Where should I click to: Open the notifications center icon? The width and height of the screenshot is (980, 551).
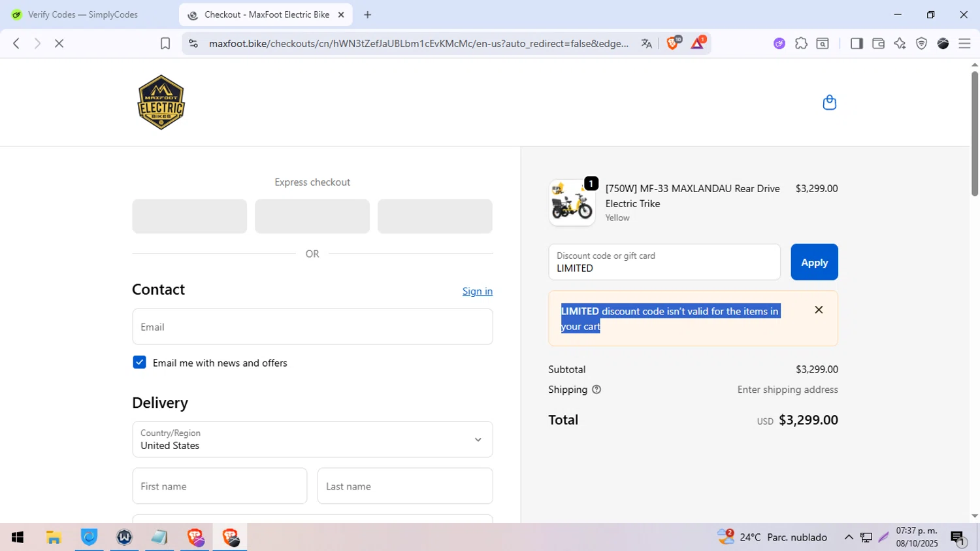pos(958,537)
